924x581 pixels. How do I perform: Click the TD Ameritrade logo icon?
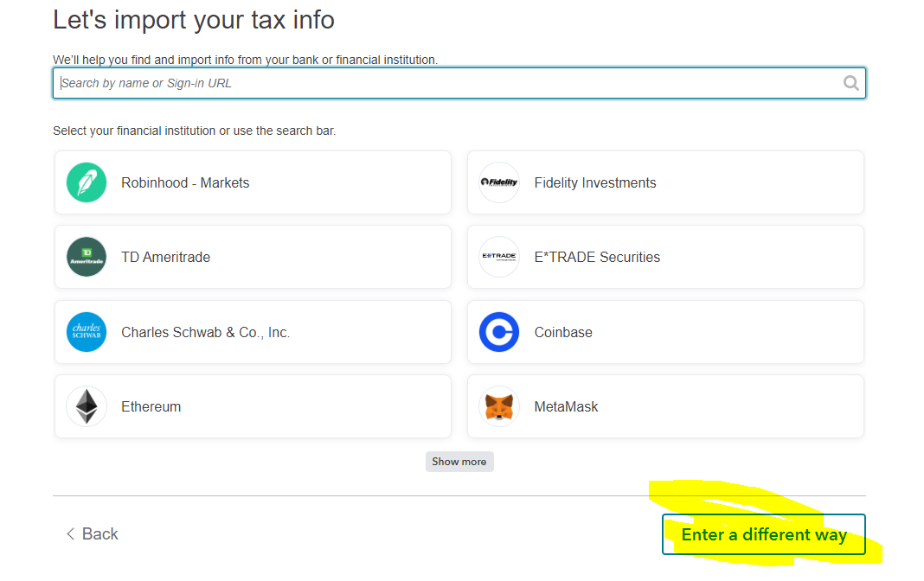[87, 257]
